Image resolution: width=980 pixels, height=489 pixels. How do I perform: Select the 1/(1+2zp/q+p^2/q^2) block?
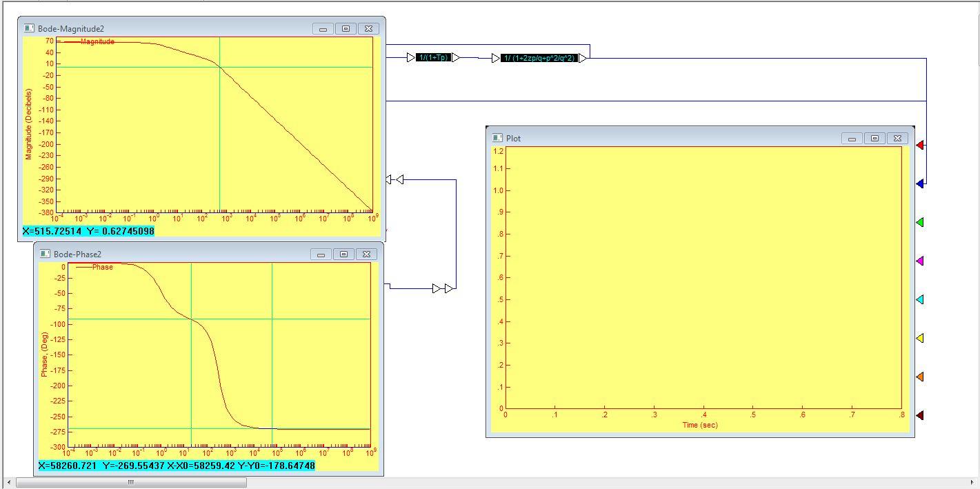[539, 59]
